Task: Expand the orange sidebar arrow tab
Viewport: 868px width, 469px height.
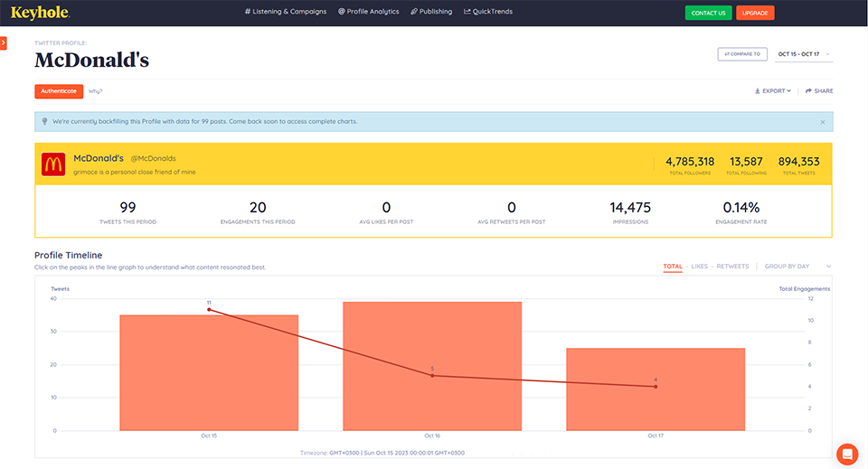Action: [x=4, y=42]
